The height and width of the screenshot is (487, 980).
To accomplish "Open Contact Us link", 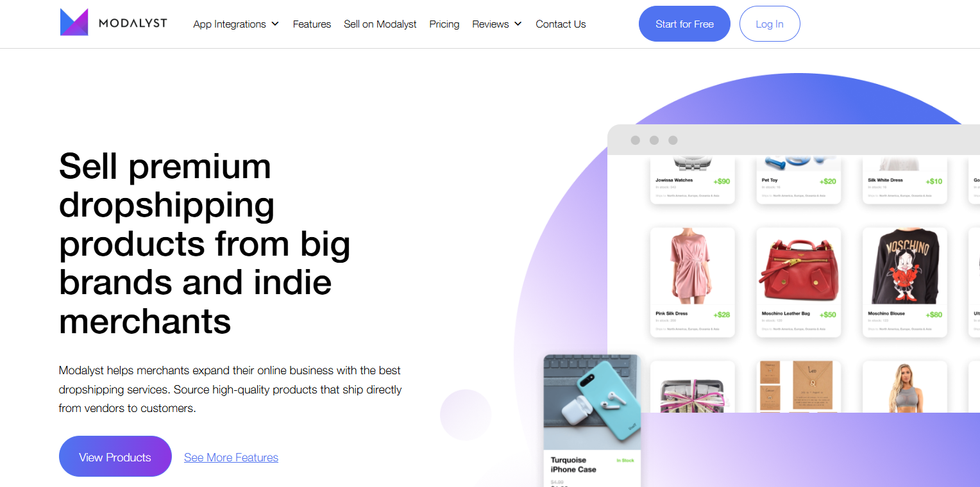I will pyautogui.click(x=561, y=24).
